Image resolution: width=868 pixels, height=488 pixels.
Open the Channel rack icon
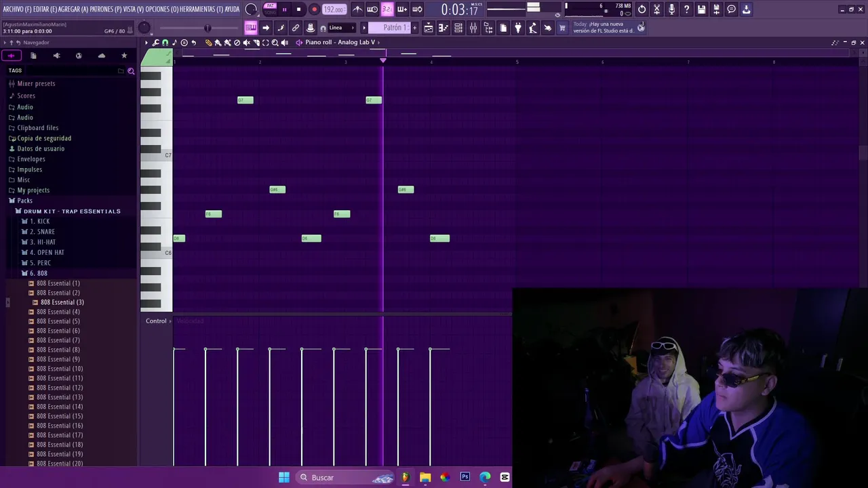[458, 28]
